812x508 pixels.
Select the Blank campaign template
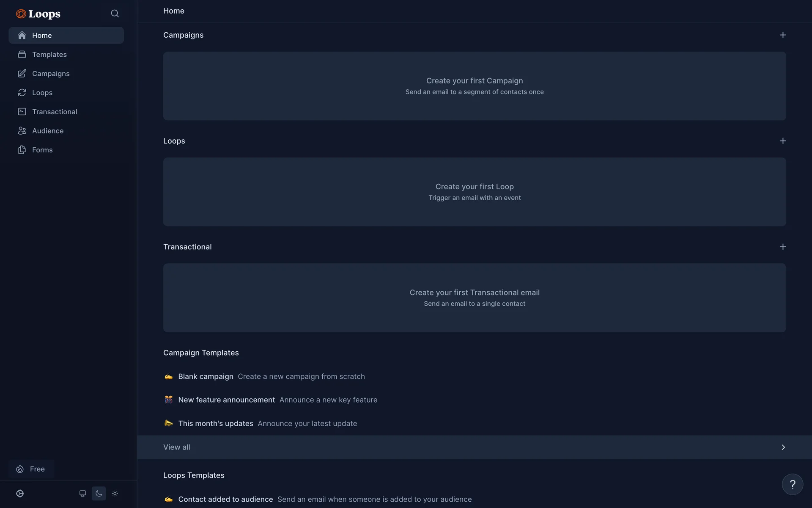(x=206, y=376)
